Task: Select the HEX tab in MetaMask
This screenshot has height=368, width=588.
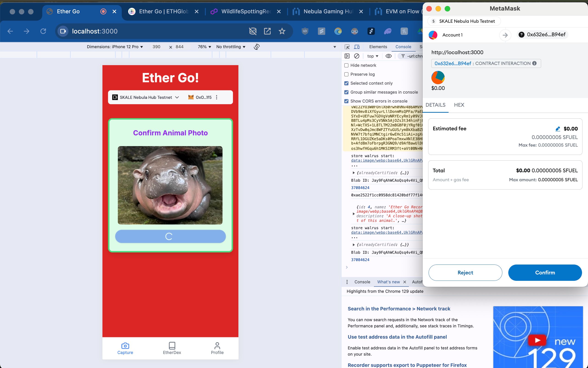Action: click(x=459, y=105)
